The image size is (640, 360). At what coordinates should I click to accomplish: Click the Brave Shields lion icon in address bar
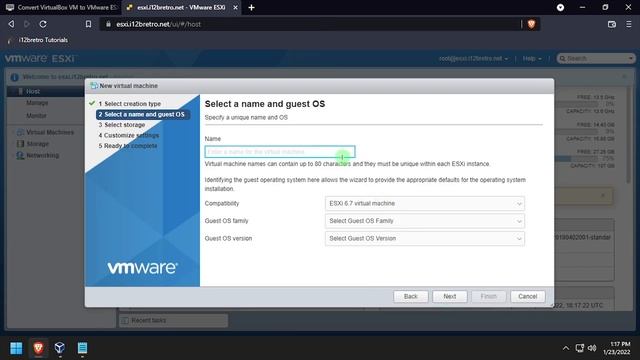tap(531, 24)
